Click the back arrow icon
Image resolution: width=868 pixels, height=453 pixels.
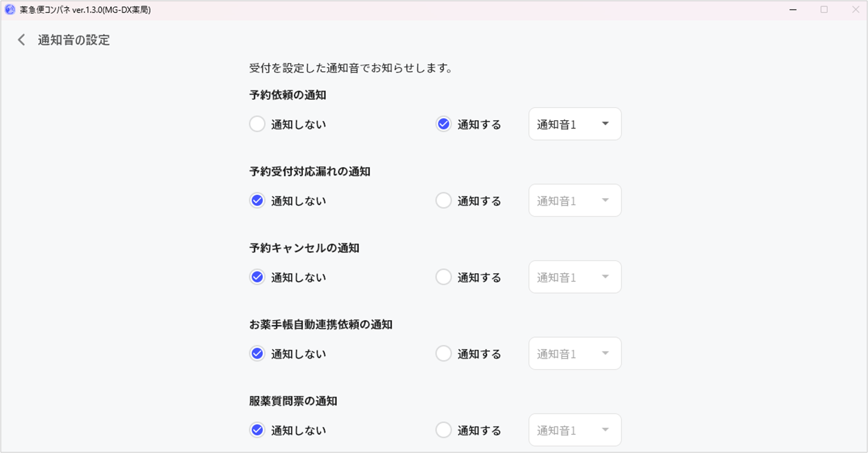pos(22,40)
